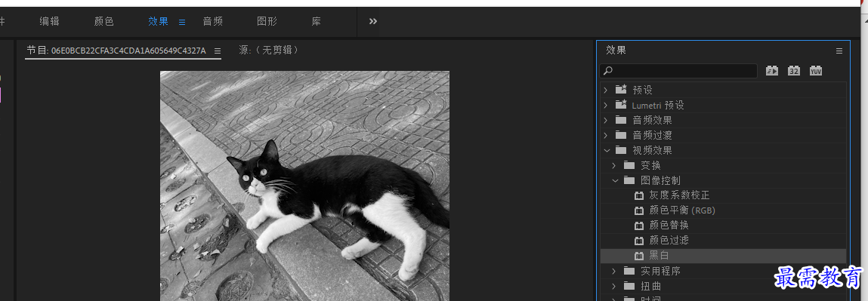Toggle 32-bit color effects filter icon

[794, 71]
